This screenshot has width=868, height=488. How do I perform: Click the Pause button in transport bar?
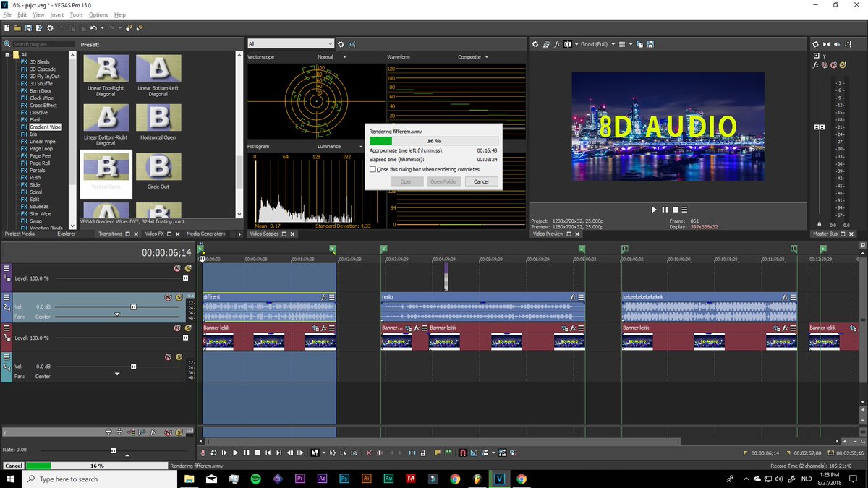coord(246,453)
